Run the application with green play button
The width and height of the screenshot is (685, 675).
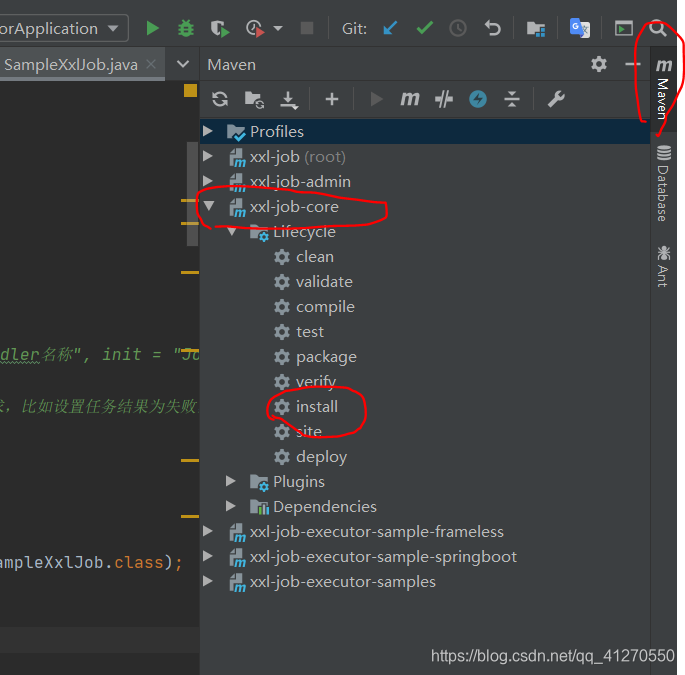pyautogui.click(x=152, y=29)
